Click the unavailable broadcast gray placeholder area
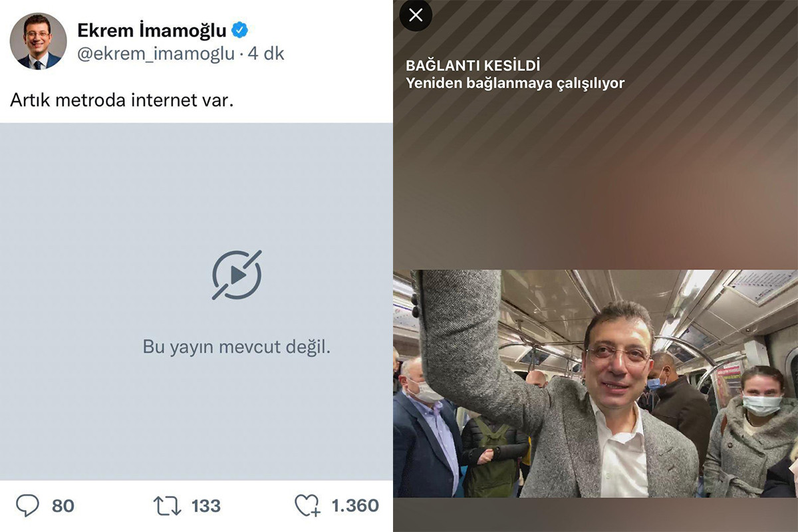Image resolution: width=798 pixels, height=532 pixels. pos(196,301)
